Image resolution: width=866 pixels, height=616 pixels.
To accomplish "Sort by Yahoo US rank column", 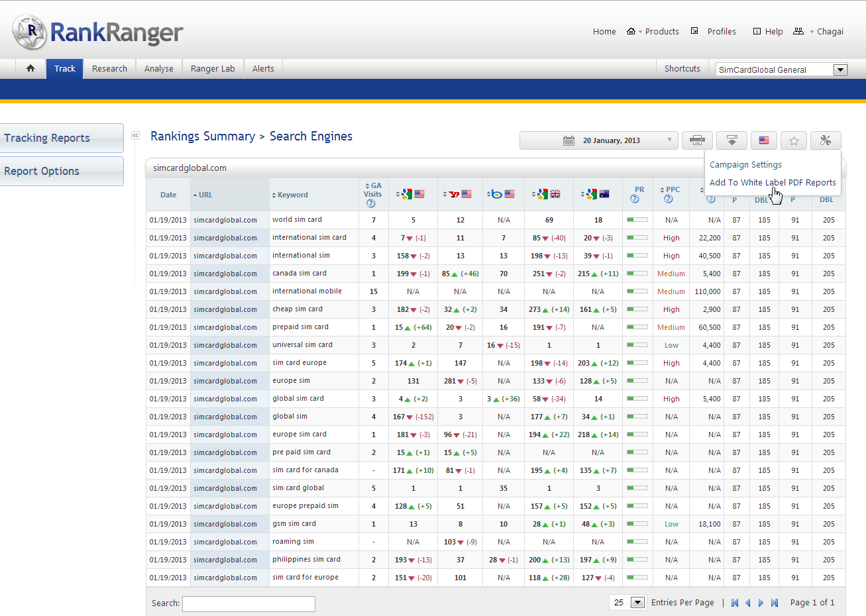I will point(457,194).
